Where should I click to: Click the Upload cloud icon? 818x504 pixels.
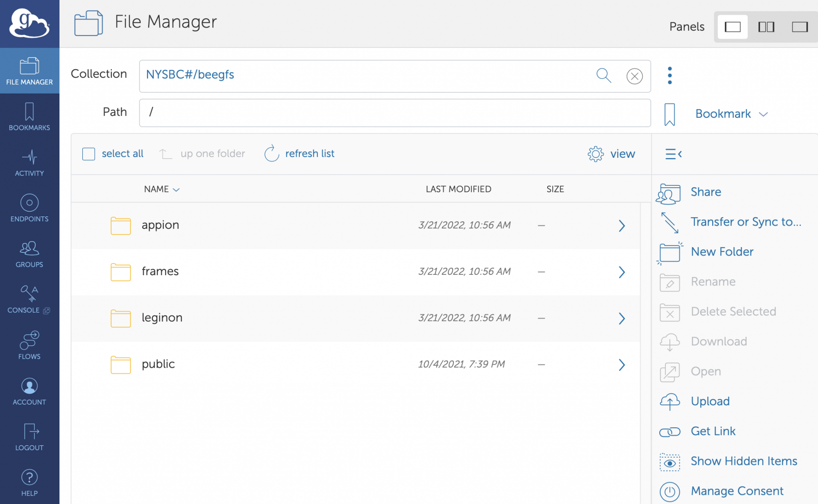pos(669,401)
